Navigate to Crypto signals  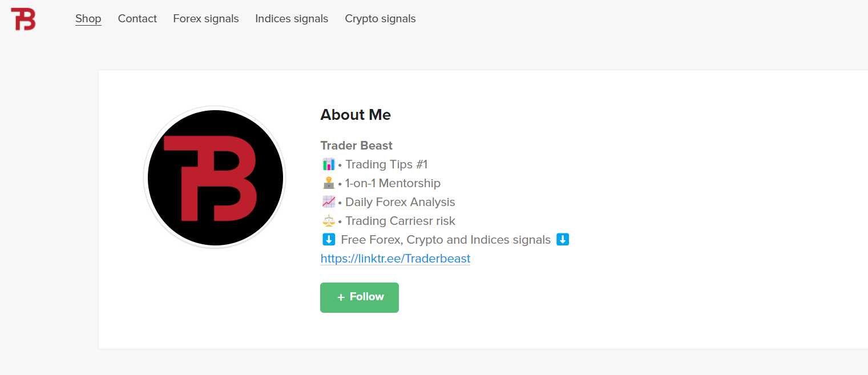(380, 19)
